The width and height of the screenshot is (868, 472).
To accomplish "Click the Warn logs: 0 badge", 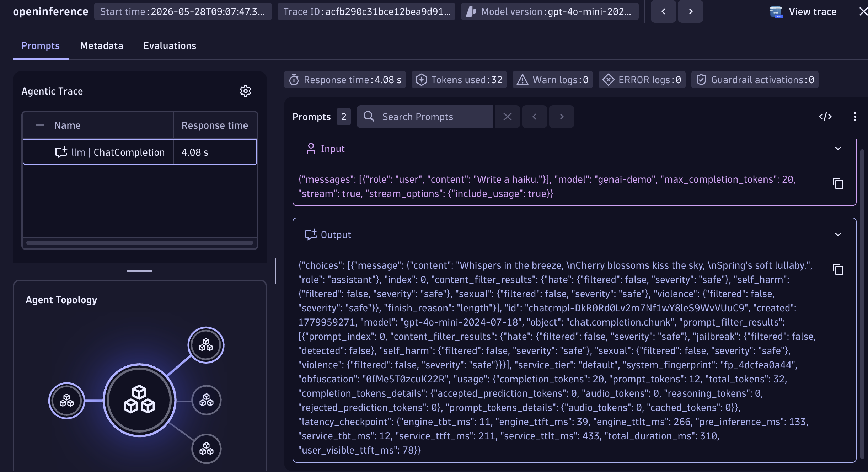I will (552, 80).
